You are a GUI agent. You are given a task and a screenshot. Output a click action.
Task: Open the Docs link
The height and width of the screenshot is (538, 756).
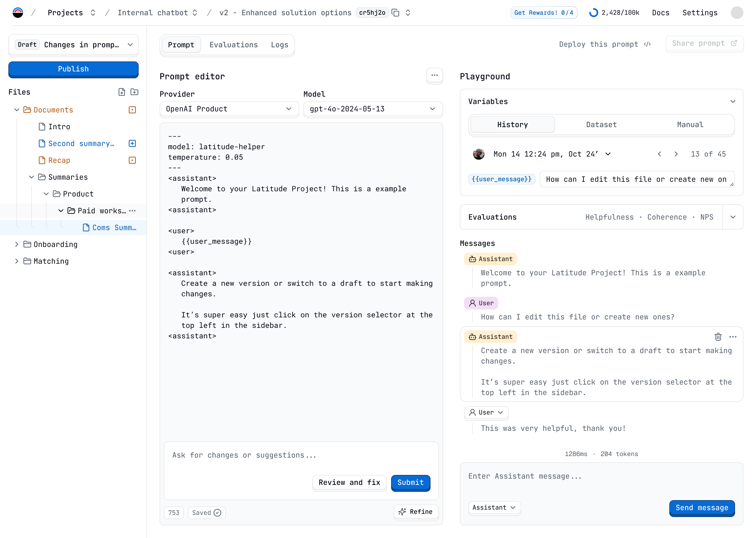(x=660, y=13)
